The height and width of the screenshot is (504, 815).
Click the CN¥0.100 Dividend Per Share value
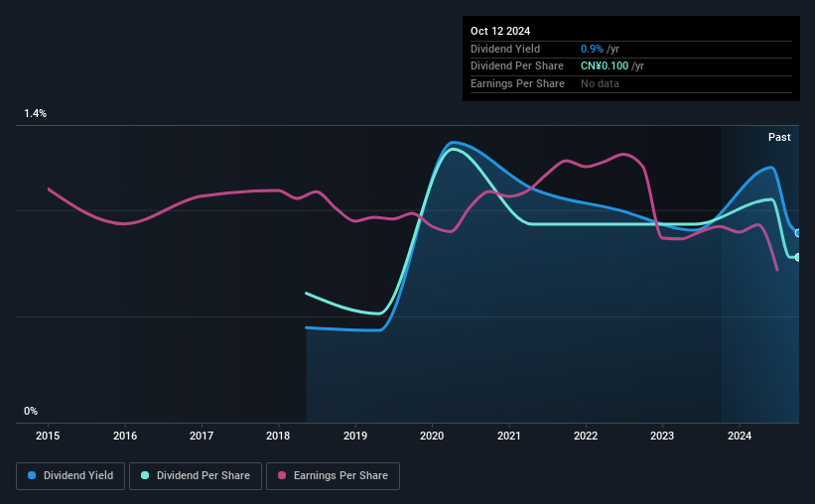click(x=605, y=66)
